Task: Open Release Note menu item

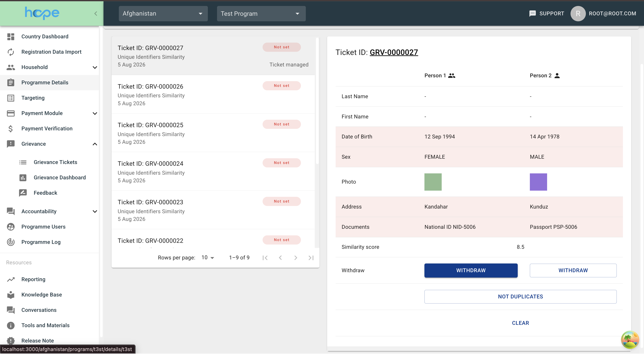Action: coord(37,341)
